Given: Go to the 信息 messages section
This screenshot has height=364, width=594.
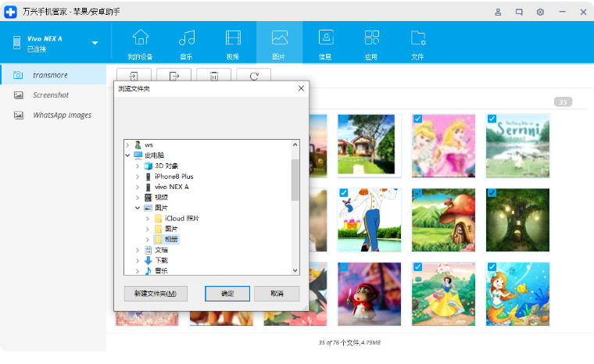Looking at the screenshot, I should (325, 44).
